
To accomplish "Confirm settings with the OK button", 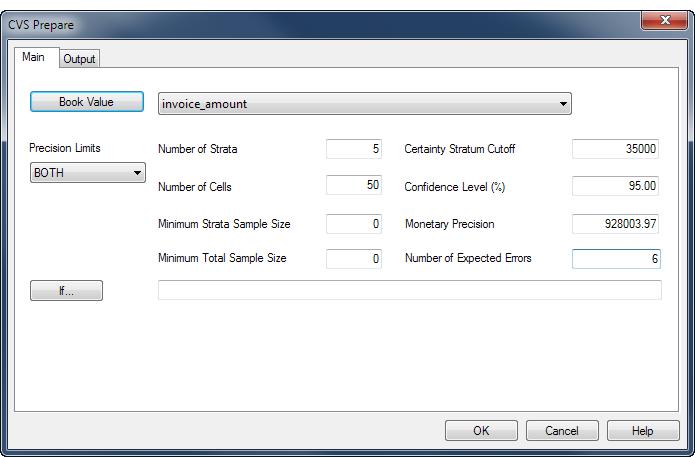I will tap(481, 430).
